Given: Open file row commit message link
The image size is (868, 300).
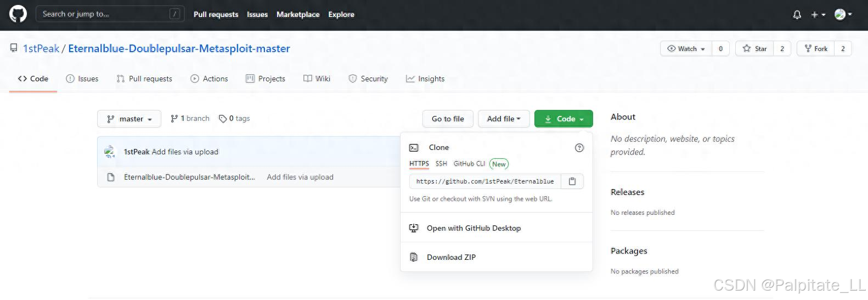Looking at the screenshot, I should click(x=300, y=177).
